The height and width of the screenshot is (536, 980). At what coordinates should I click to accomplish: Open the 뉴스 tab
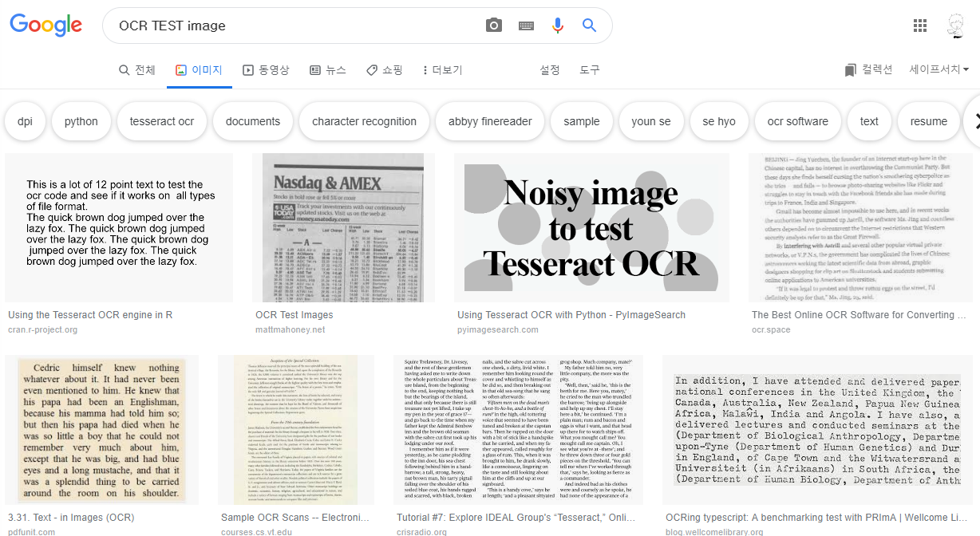pyautogui.click(x=328, y=70)
